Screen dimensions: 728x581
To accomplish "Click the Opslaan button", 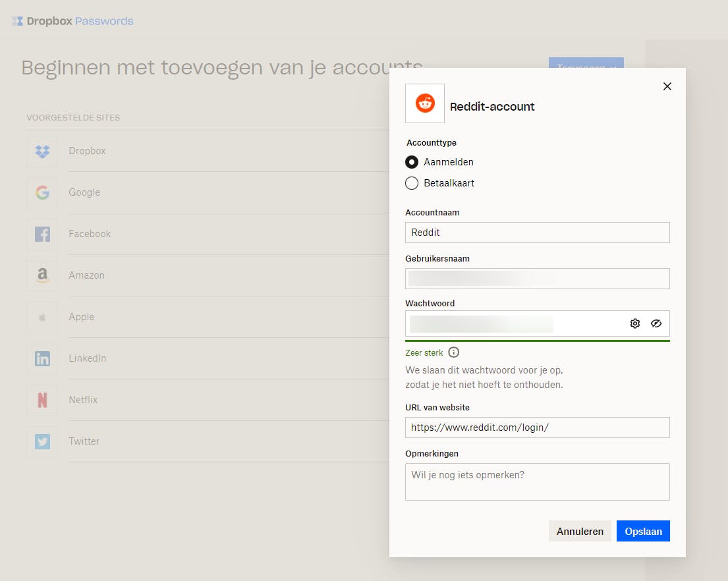I will coord(643,531).
